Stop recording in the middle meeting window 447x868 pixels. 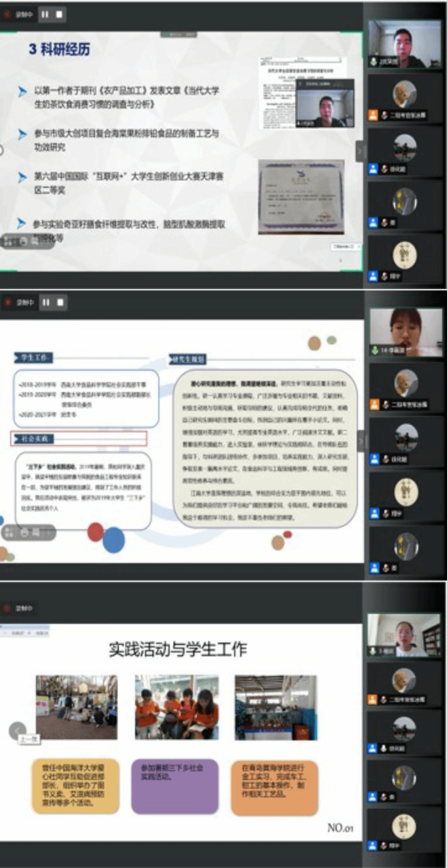[x=60, y=302]
